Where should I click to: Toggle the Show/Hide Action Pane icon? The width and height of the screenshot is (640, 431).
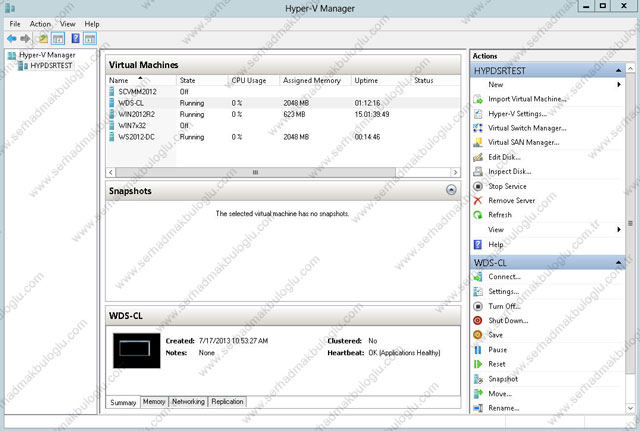90,39
